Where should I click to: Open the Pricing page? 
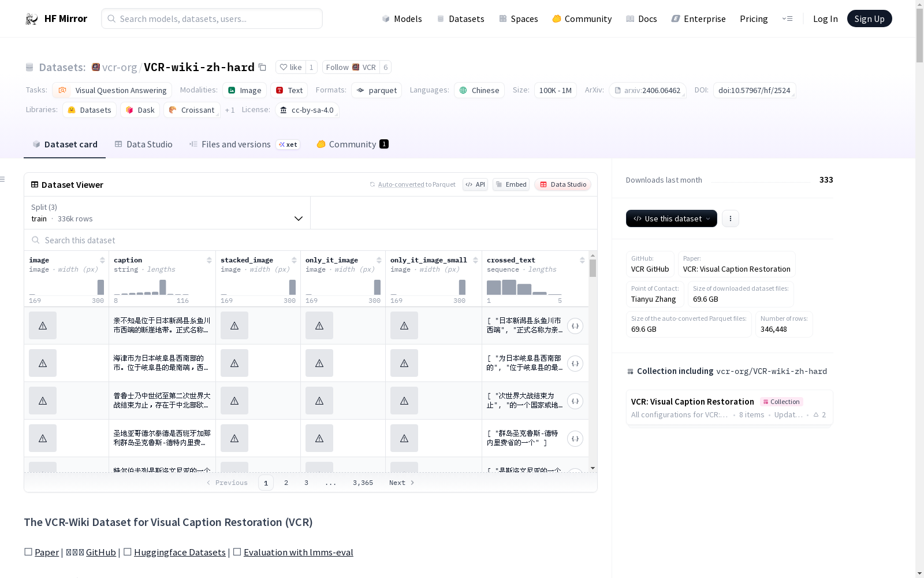click(754, 18)
